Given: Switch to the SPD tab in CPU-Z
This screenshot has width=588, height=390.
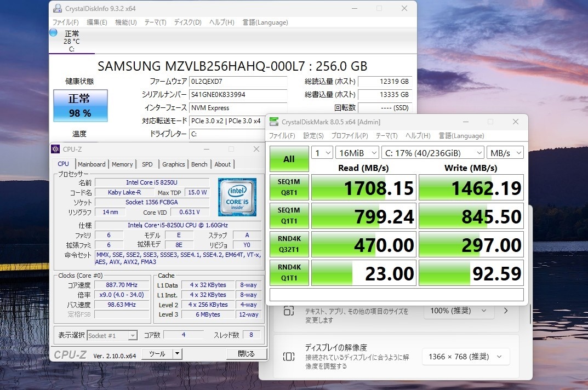Looking at the screenshot, I should click(147, 164).
